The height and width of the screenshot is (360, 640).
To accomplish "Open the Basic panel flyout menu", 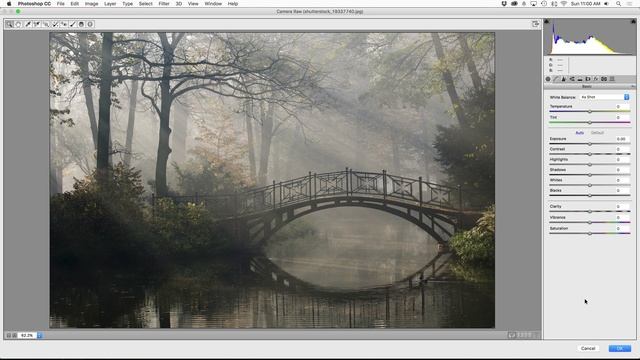I will tap(633, 87).
